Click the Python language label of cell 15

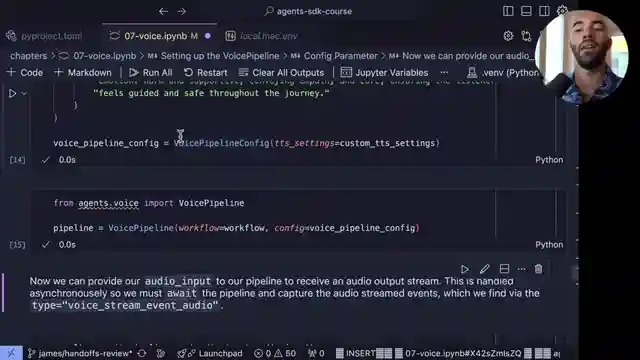(x=549, y=245)
